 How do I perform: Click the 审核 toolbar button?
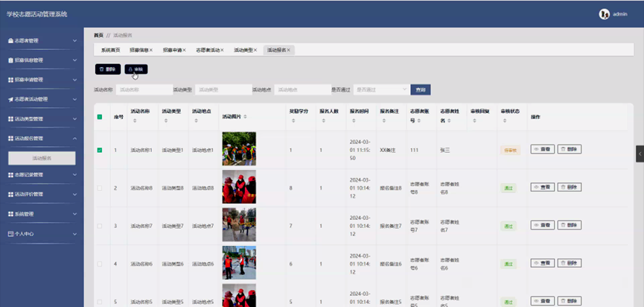pyautogui.click(x=136, y=69)
